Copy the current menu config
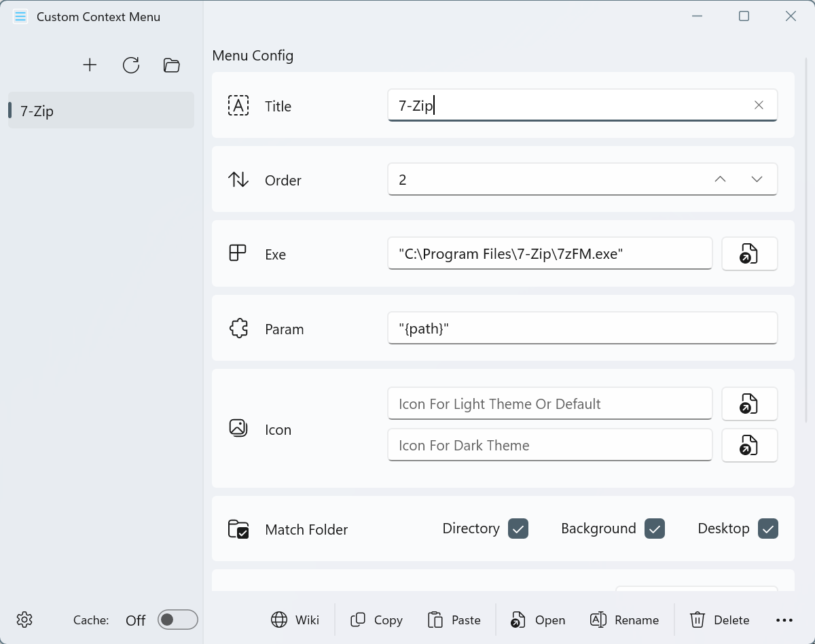 click(x=376, y=620)
